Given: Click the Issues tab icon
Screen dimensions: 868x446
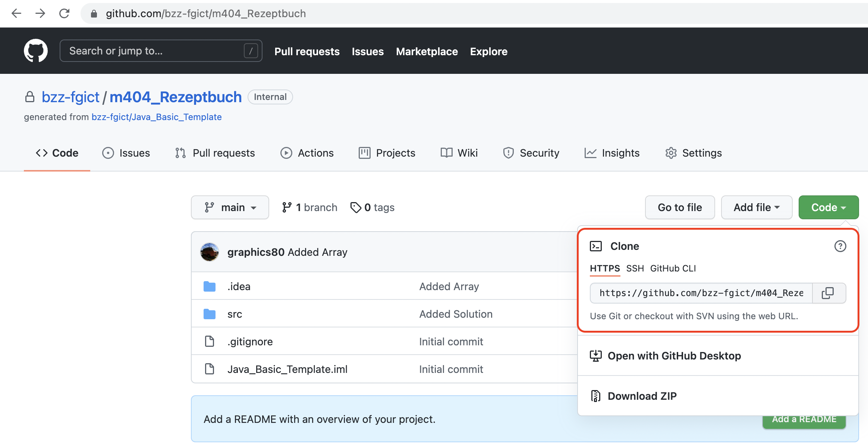Looking at the screenshot, I should 108,153.
